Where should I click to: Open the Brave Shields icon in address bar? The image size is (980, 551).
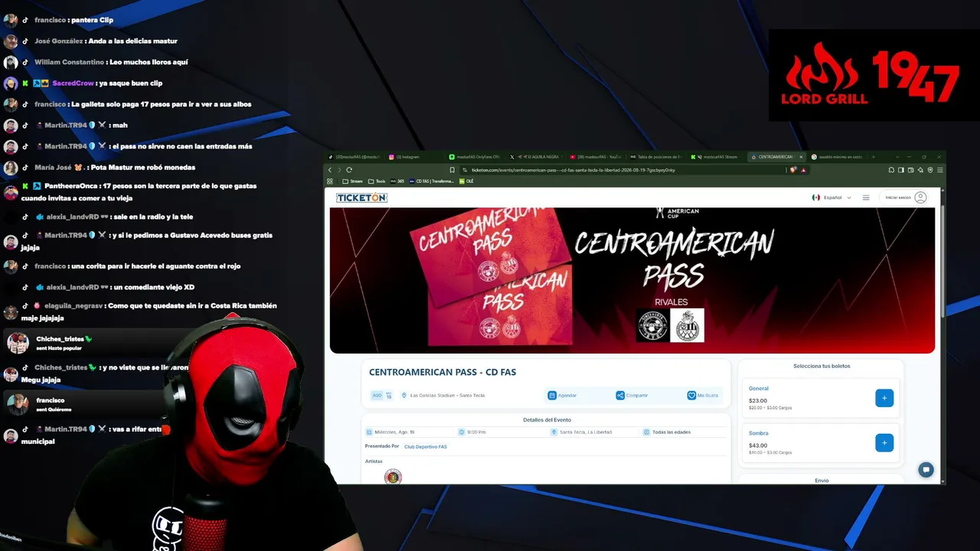[793, 170]
